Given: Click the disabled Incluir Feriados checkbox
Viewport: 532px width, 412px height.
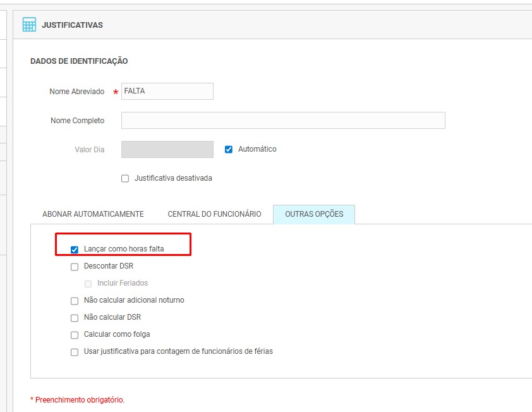Looking at the screenshot, I should coord(88,284).
